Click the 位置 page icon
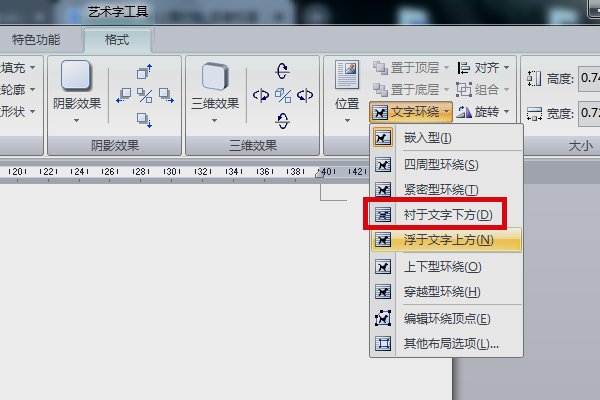This screenshot has height=400, width=600. pos(347,75)
